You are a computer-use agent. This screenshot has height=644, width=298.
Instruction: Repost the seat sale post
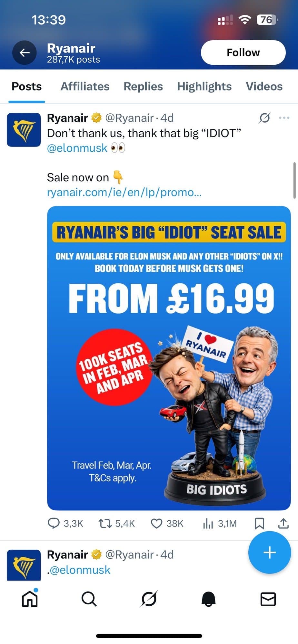click(104, 524)
